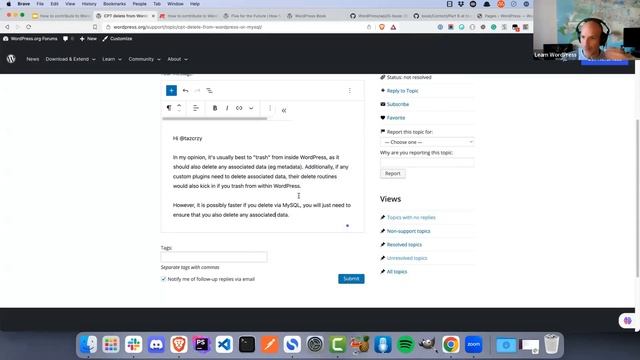
Task: Open Spotify from the dock
Action: (x=405, y=344)
